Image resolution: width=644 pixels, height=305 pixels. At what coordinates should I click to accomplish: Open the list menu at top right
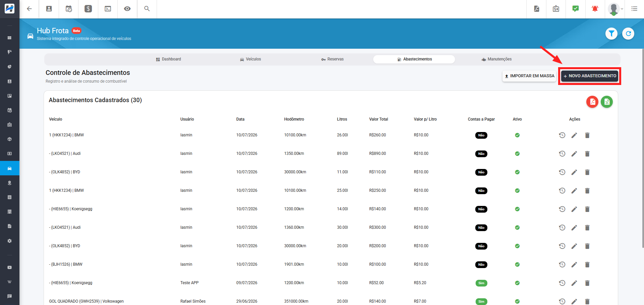(x=634, y=9)
